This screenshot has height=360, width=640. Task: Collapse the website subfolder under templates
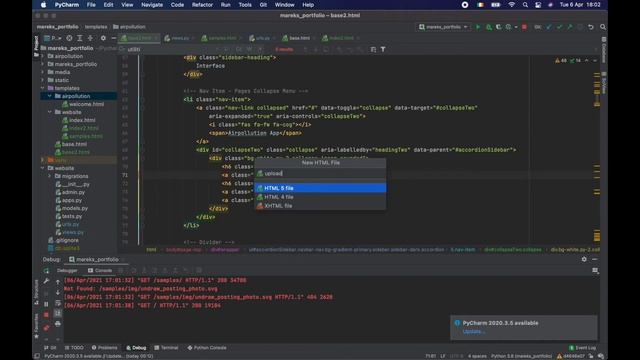pos(50,112)
